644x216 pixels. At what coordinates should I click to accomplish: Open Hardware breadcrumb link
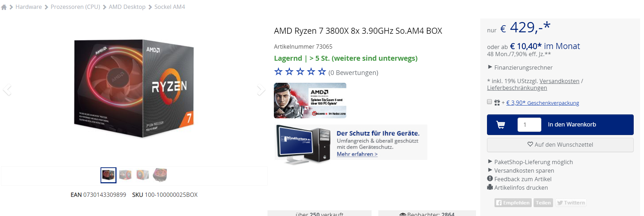(28, 7)
